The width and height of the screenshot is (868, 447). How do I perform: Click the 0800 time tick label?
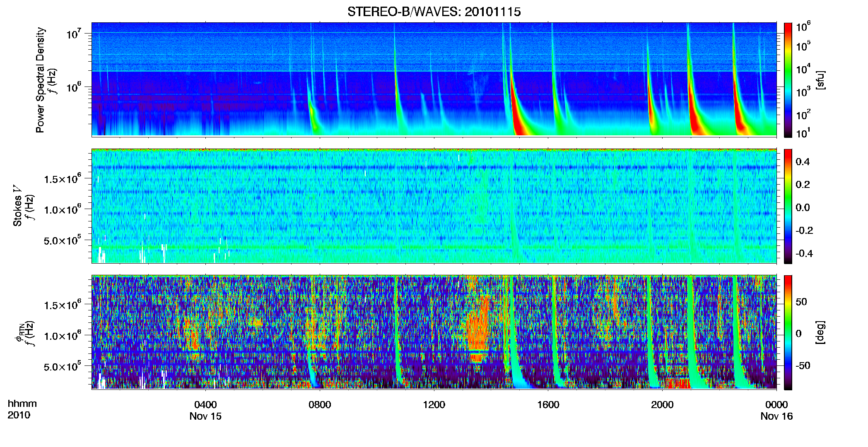[320, 404]
